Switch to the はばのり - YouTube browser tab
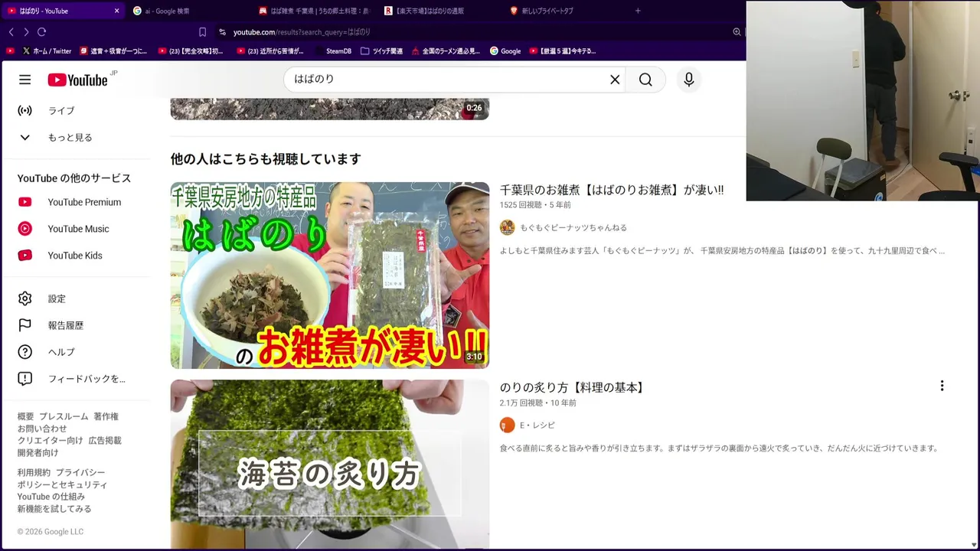This screenshot has height=551, width=980. pyautogui.click(x=63, y=11)
